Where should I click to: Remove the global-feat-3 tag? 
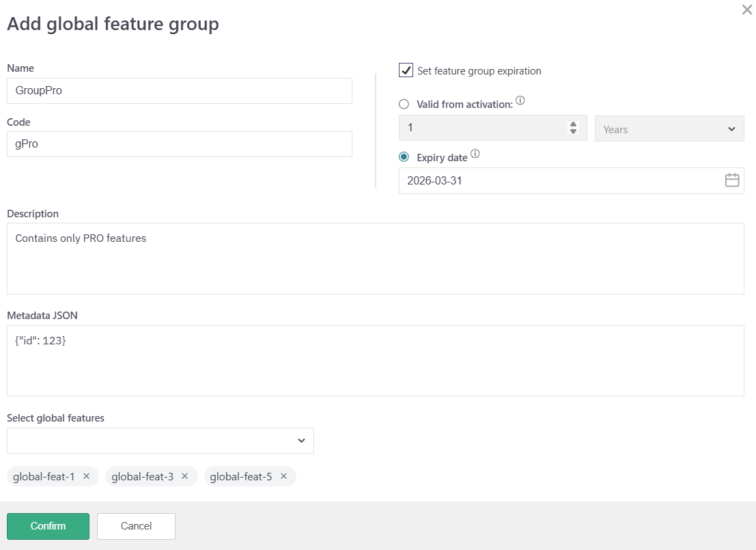pos(185,476)
